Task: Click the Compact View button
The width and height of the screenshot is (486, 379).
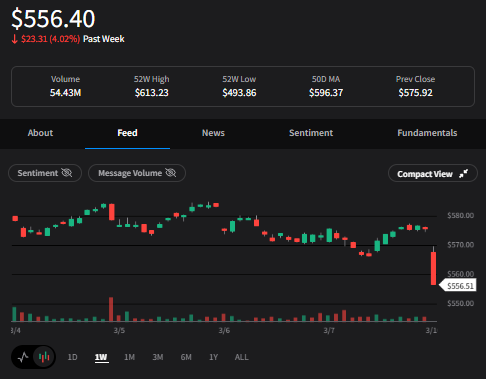Action: pyautogui.click(x=433, y=174)
